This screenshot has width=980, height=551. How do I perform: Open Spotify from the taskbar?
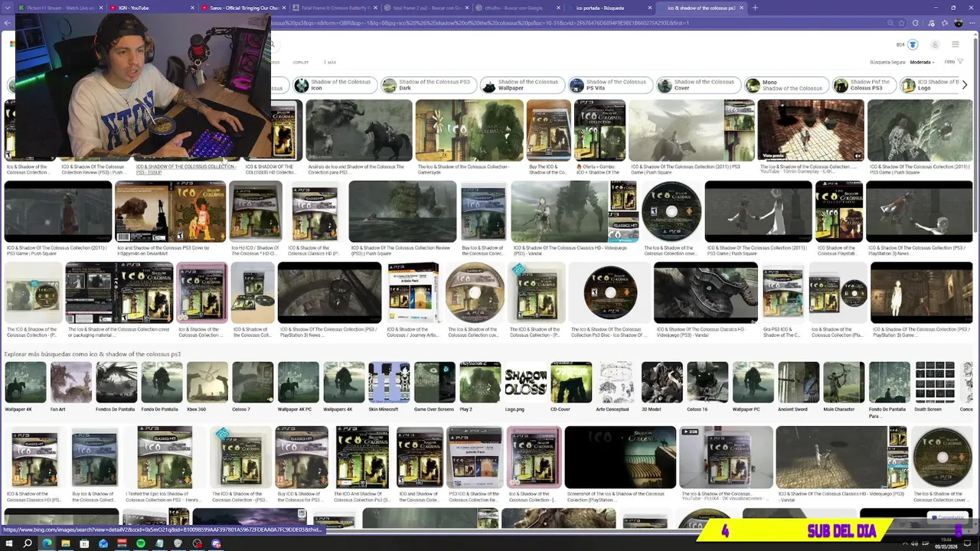141,543
